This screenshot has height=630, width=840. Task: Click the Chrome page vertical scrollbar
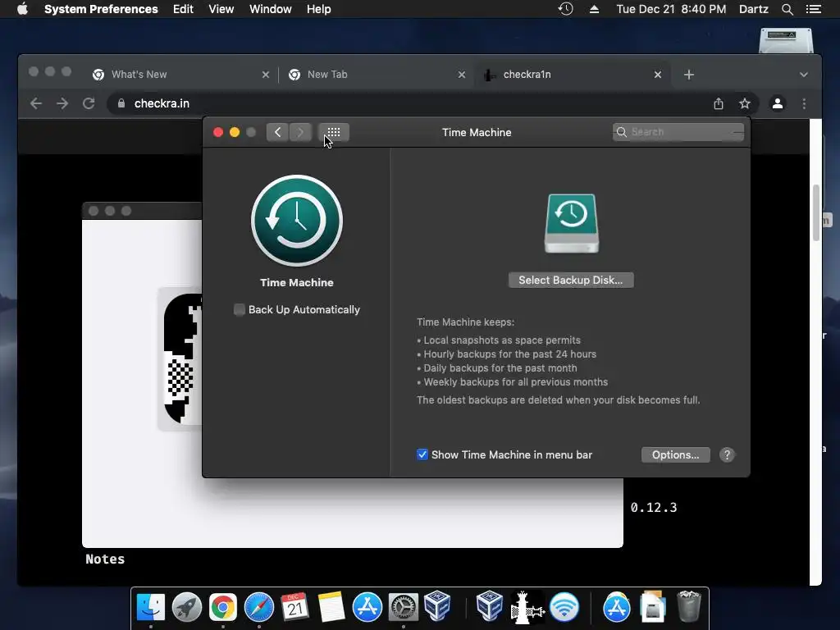coord(816,212)
